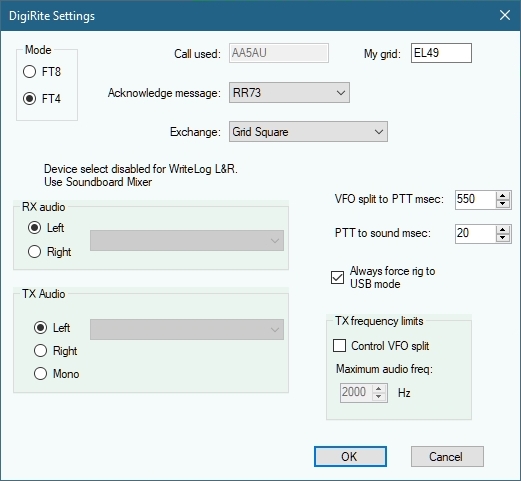Decrease VFO split to PTT msec value
The height and width of the screenshot is (481, 521).
pos(503,204)
